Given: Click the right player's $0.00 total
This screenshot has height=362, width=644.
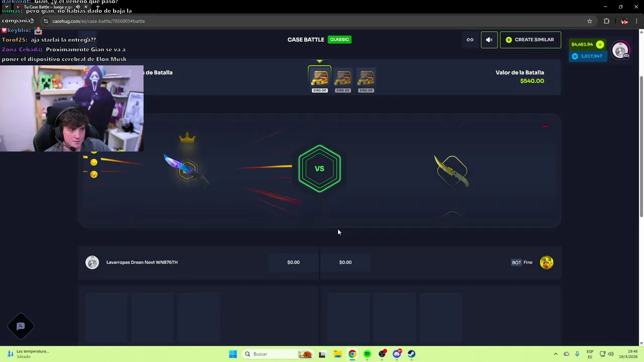Looking at the screenshot, I should (345, 262).
